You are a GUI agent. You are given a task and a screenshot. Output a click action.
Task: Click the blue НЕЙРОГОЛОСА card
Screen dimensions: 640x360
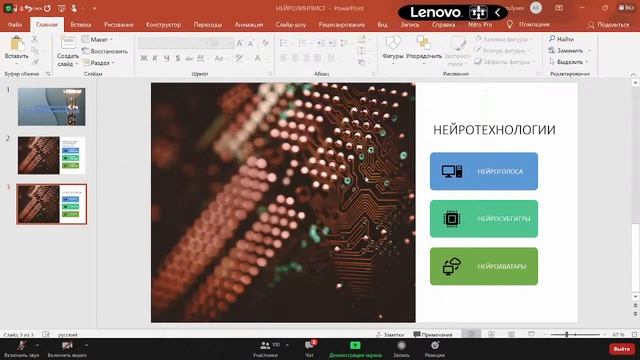484,171
